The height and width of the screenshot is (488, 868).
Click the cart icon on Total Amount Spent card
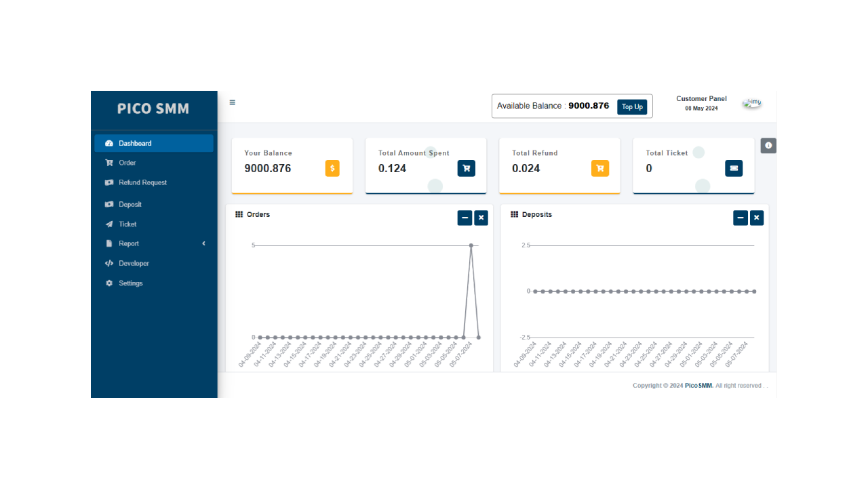466,168
